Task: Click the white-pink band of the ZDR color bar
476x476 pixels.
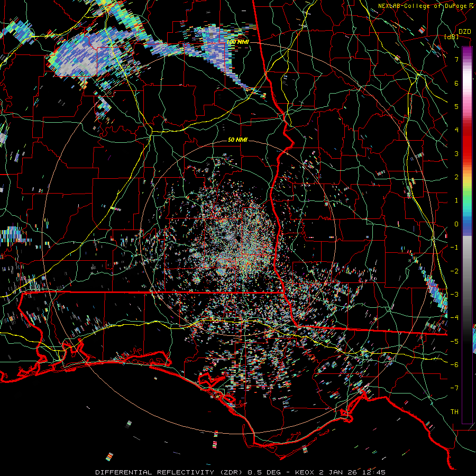Action: 467,82
